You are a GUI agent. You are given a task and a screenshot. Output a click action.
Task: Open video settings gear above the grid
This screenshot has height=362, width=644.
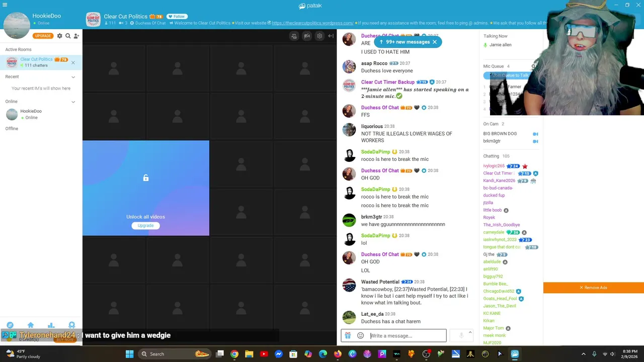click(x=319, y=36)
